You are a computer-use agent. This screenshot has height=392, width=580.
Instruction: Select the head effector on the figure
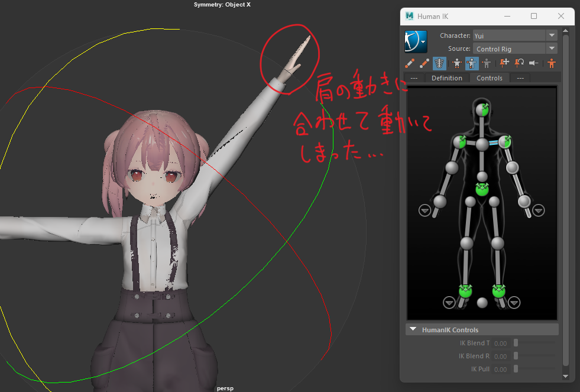(x=482, y=109)
